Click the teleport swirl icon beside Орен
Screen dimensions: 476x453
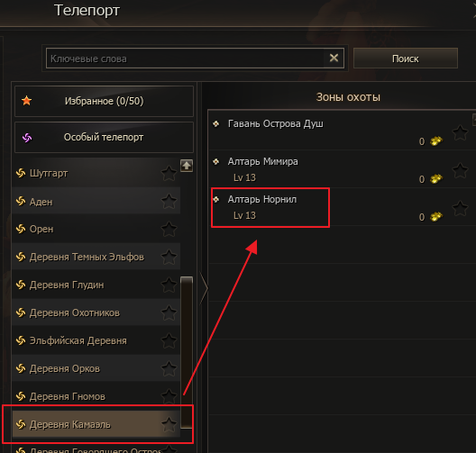[x=21, y=229]
